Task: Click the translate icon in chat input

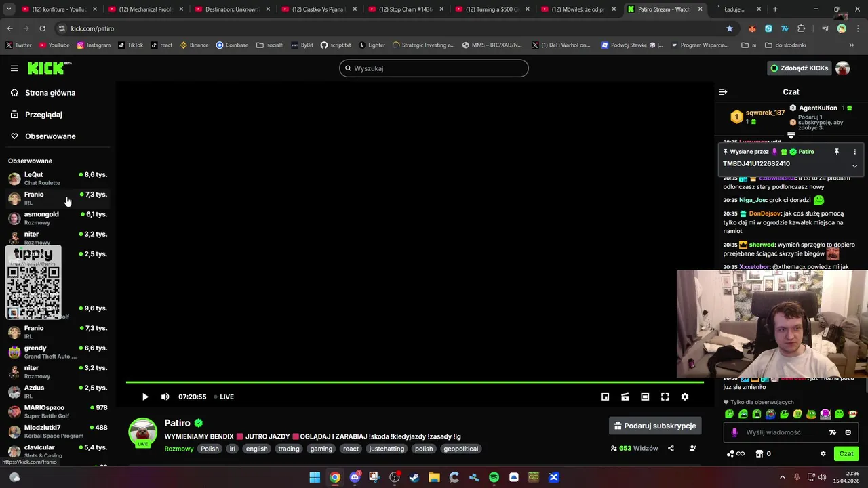Action: pyautogui.click(x=833, y=432)
